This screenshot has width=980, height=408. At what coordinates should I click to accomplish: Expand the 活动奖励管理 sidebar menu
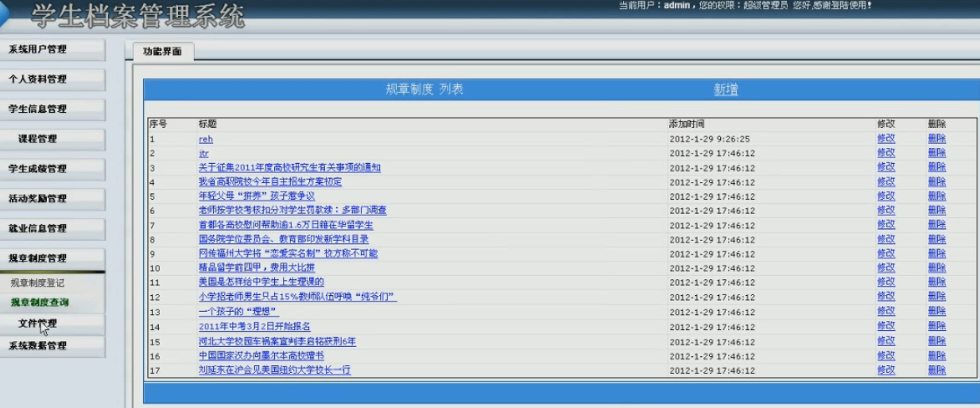point(52,199)
